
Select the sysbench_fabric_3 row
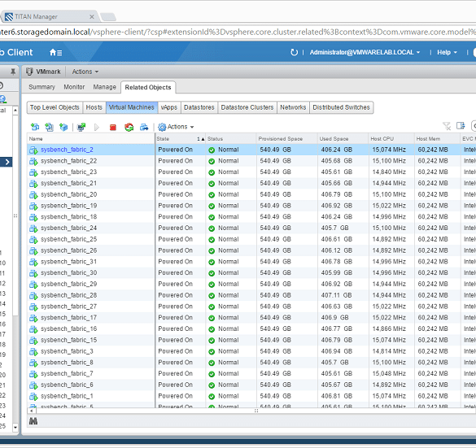[251, 351]
